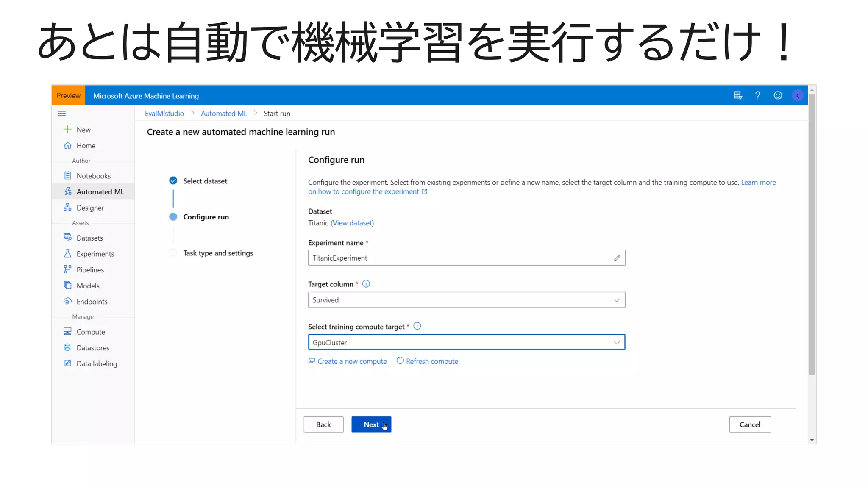Click Task type and settings step
The width and height of the screenshot is (868, 488).
tap(218, 253)
